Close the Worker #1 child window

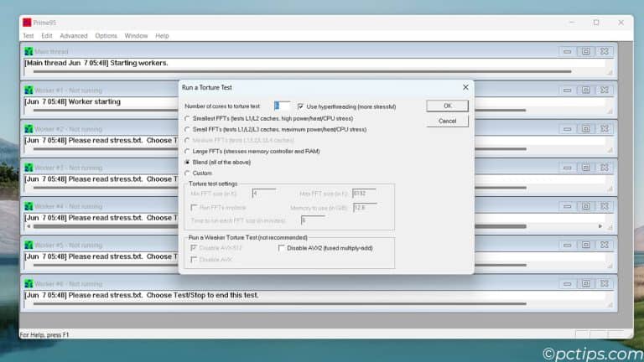[x=605, y=90]
